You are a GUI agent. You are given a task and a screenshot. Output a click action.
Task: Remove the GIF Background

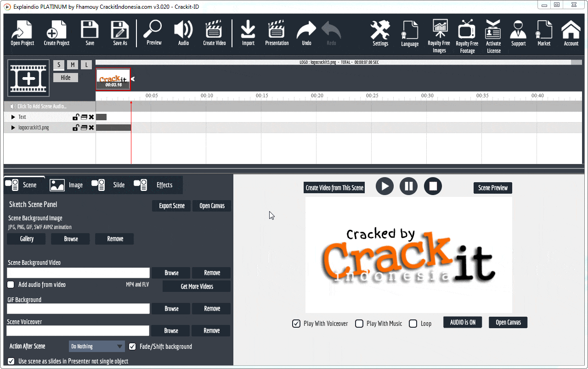click(212, 308)
